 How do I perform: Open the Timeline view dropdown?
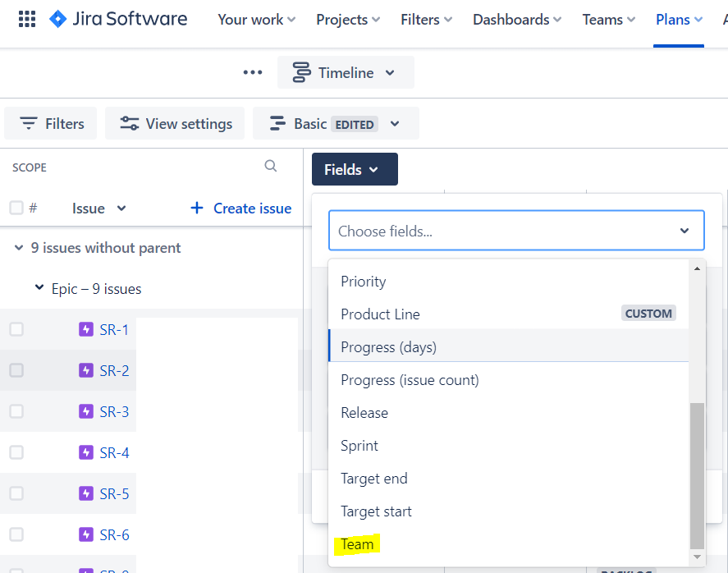[x=346, y=72]
